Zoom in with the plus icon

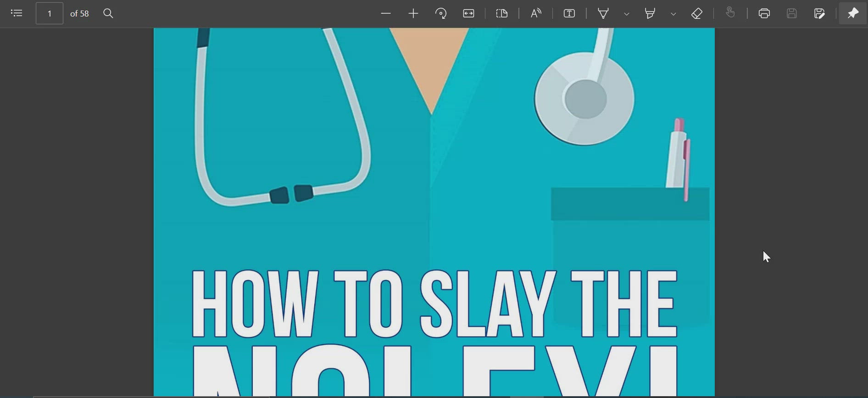(413, 13)
